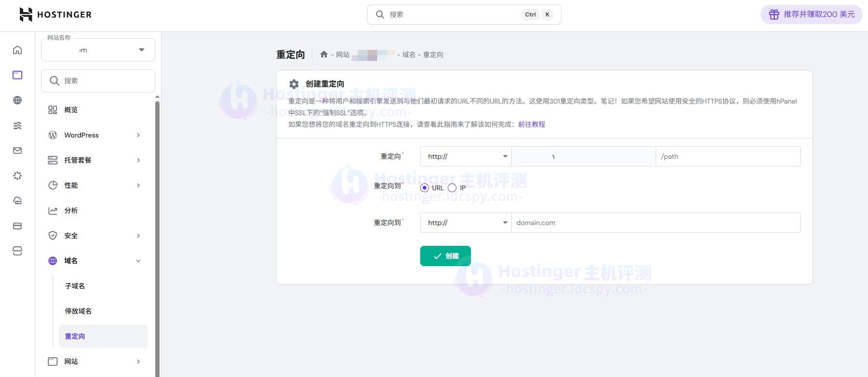Image resolution: width=868 pixels, height=377 pixels.
Task: Click the sidebar vertical scrollbar
Action: point(157,232)
